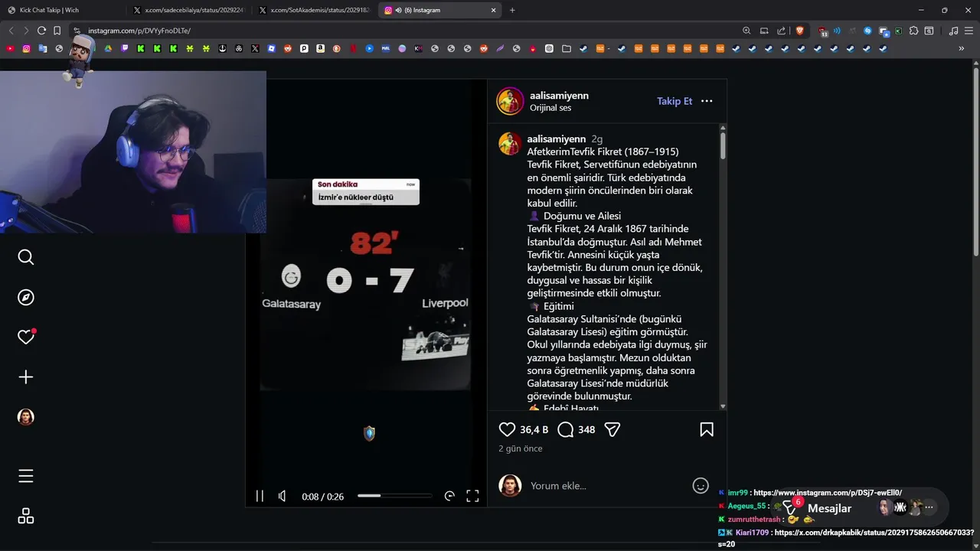Open the bookmarks folder icon
This screenshot has width=980, height=551.
(567, 48)
